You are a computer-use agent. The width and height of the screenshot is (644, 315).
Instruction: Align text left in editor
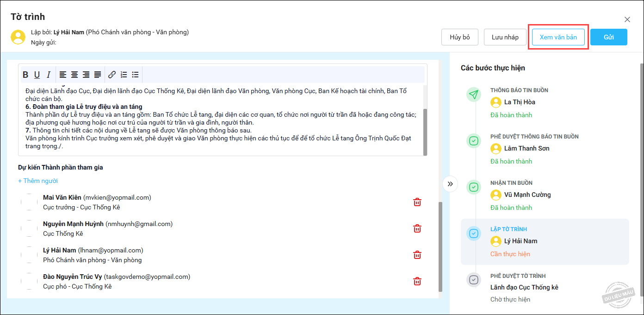pos(62,75)
